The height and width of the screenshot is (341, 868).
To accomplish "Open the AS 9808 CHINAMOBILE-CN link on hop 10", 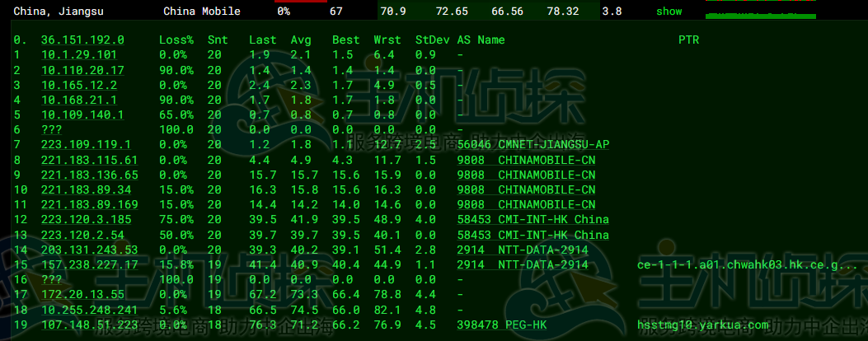I will (527, 189).
